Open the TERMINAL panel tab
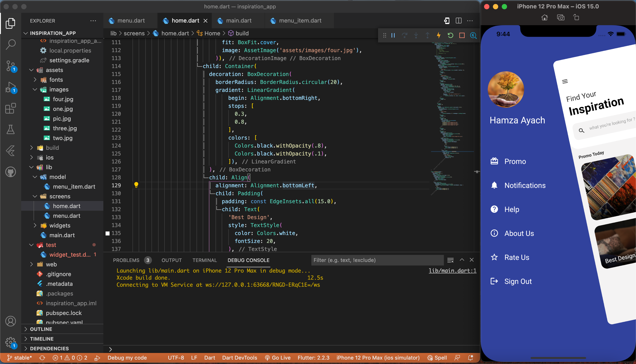 [x=204, y=260]
